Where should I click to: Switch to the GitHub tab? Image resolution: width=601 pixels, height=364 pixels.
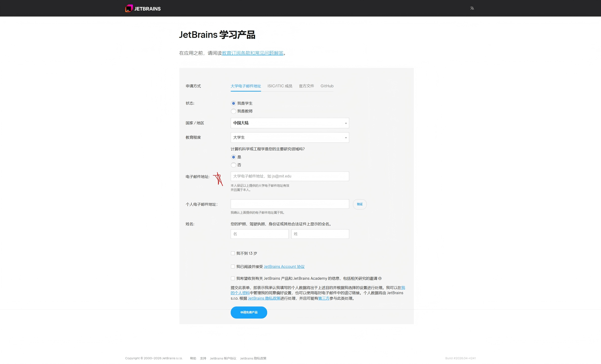click(327, 86)
